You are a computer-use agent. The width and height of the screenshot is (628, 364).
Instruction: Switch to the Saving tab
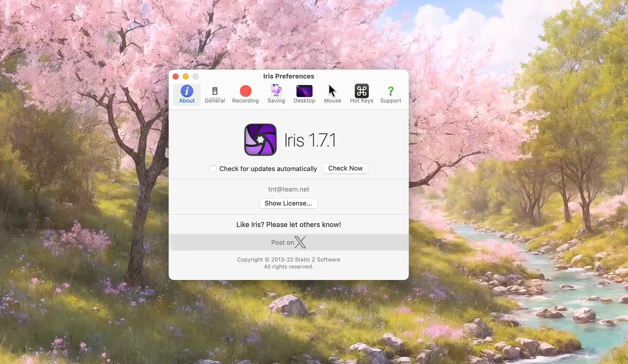point(276,94)
